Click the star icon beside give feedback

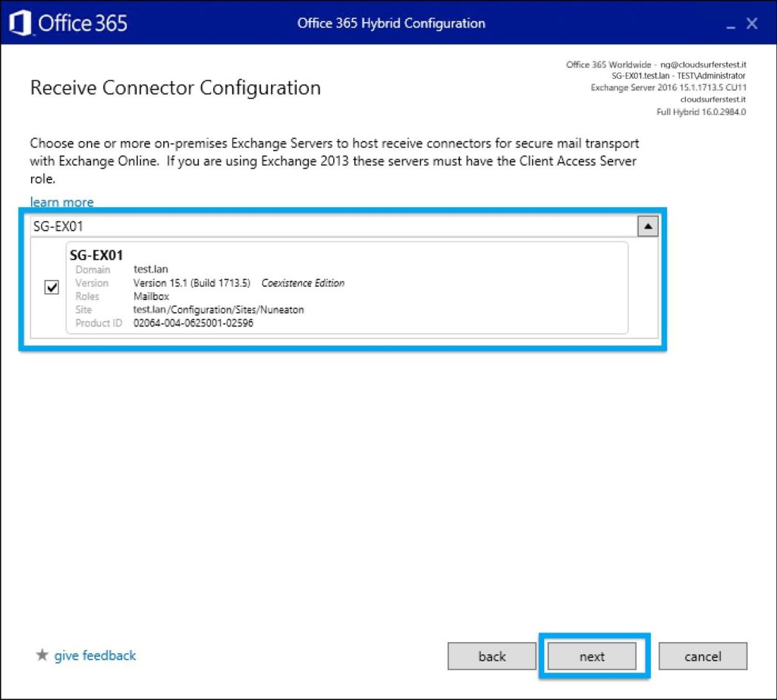pyautogui.click(x=42, y=655)
